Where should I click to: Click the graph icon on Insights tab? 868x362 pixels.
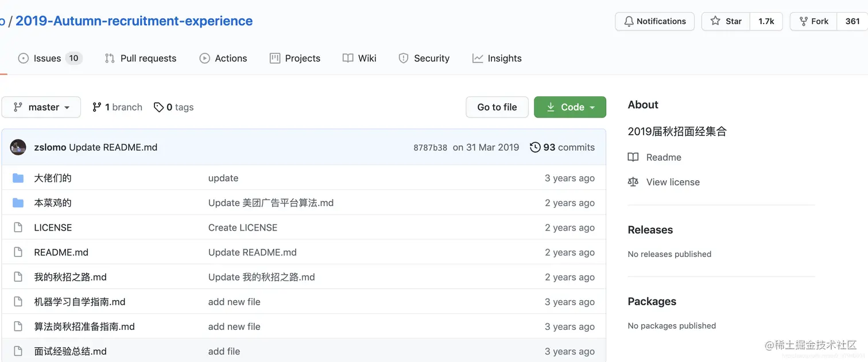(x=478, y=58)
